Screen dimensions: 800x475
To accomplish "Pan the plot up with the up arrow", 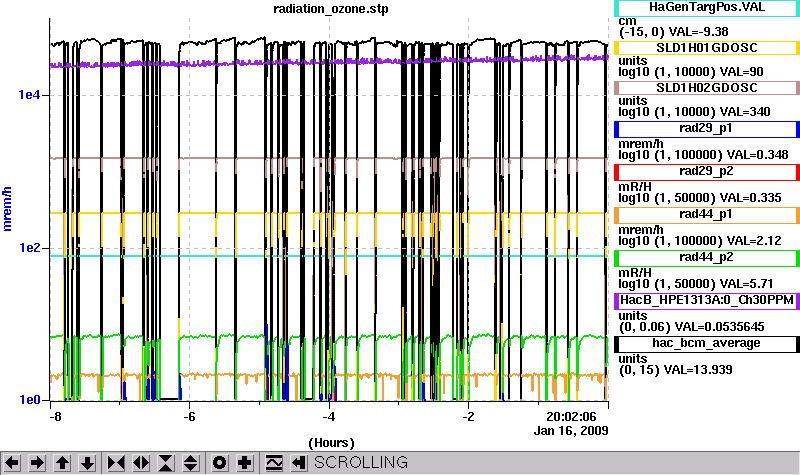I will [x=62, y=463].
